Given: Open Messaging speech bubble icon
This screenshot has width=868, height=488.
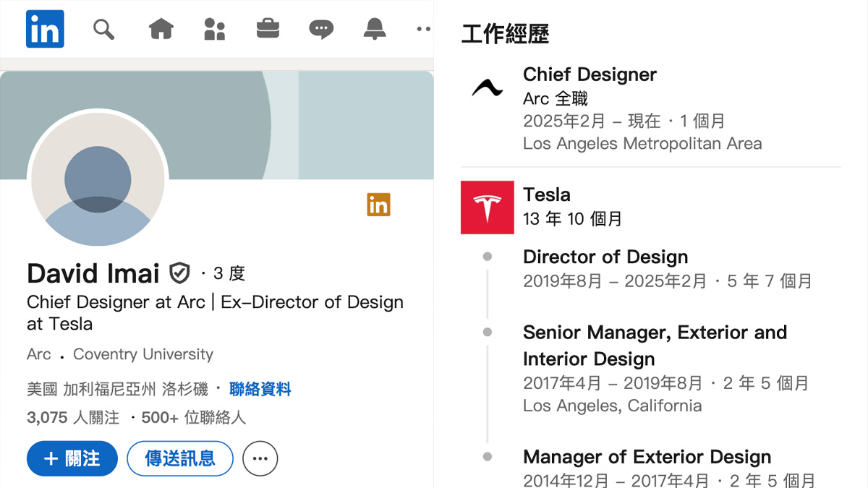Looking at the screenshot, I should (321, 29).
